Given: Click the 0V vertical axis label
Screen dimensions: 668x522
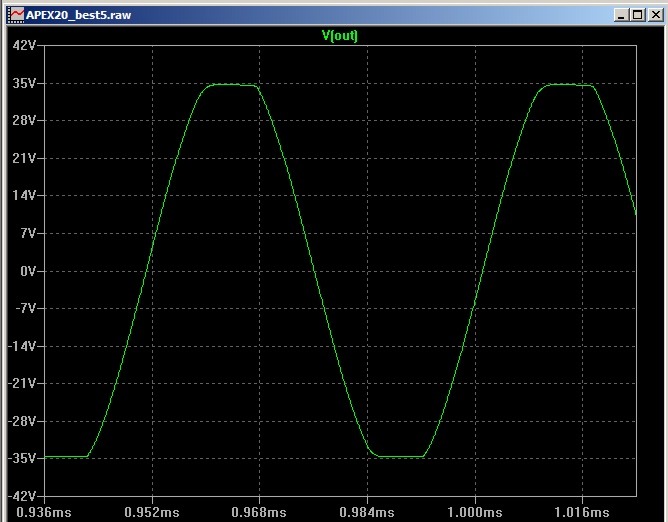Looking at the screenshot, I should pyautogui.click(x=28, y=271).
